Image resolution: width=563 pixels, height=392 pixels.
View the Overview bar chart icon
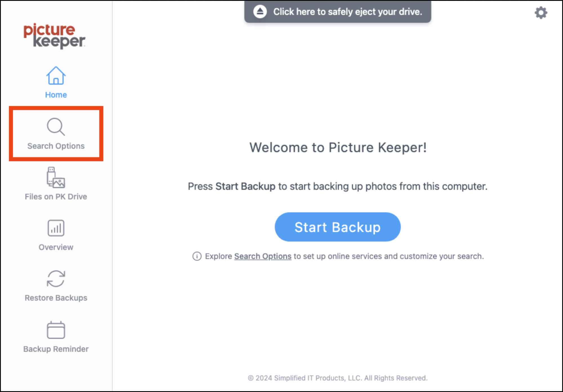tap(56, 228)
